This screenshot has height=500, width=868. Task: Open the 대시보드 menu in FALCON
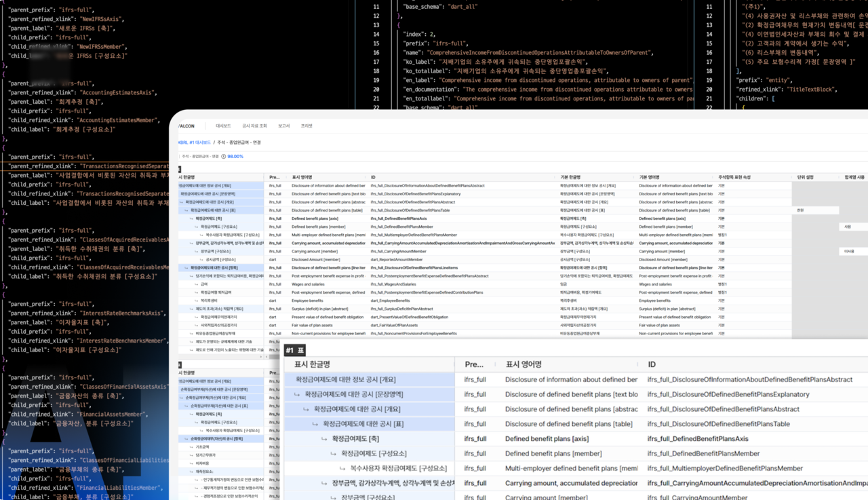223,126
